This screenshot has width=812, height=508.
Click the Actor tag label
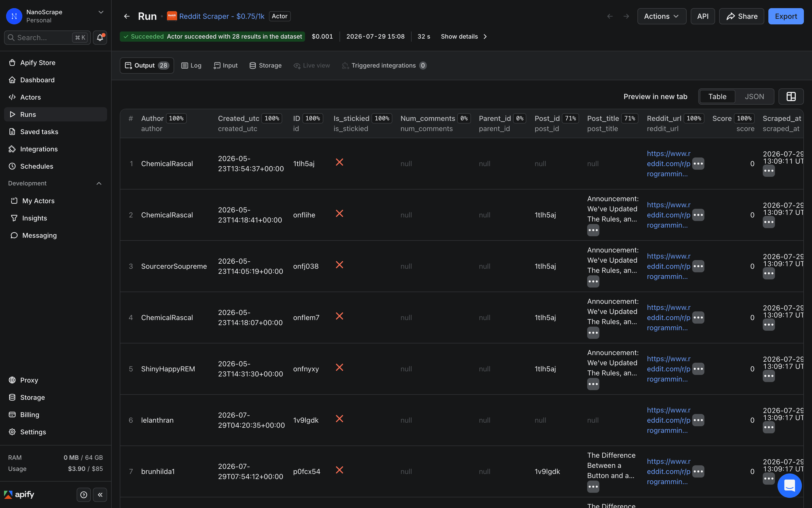point(279,16)
